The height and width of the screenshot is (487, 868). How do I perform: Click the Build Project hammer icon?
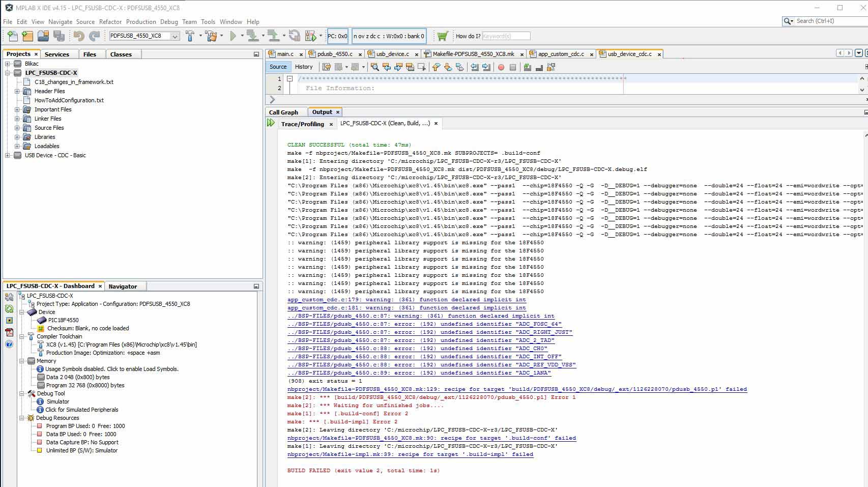190,36
